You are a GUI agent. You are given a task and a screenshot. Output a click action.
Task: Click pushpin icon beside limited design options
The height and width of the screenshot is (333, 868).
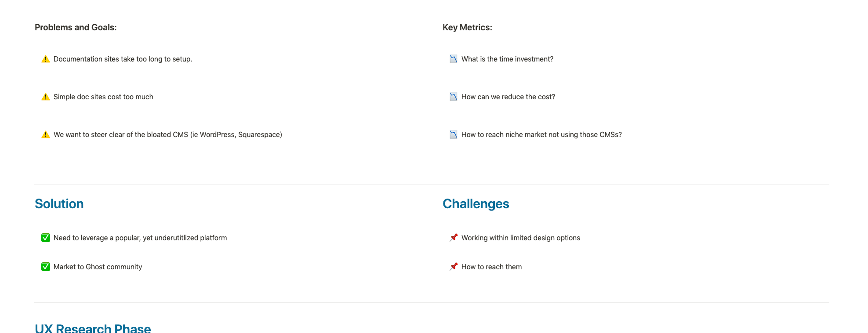coord(453,238)
